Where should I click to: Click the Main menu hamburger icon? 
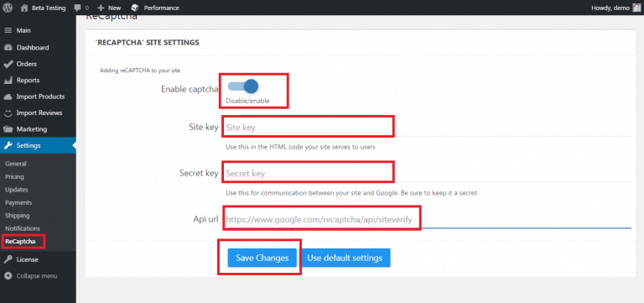coord(8,30)
